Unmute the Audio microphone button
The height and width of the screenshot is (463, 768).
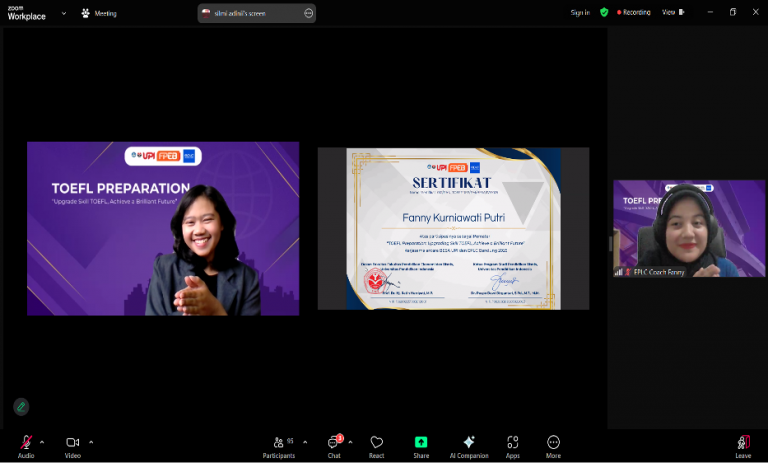click(26, 446)
